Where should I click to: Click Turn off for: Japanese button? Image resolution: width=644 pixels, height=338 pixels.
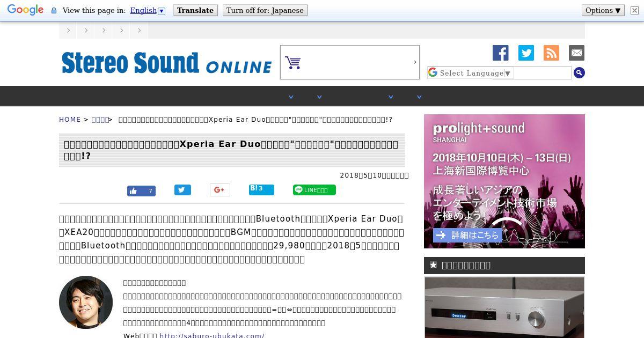coord(265,10)
